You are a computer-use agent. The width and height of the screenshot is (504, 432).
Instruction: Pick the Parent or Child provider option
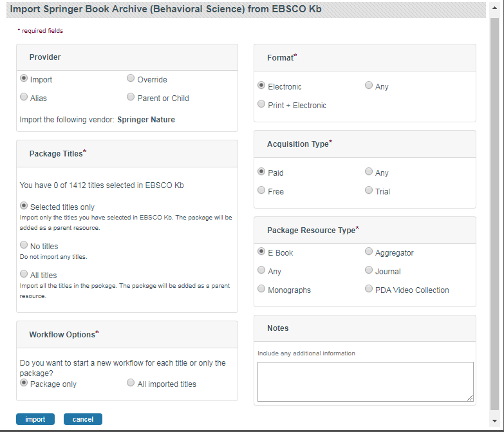pos(131,97)
